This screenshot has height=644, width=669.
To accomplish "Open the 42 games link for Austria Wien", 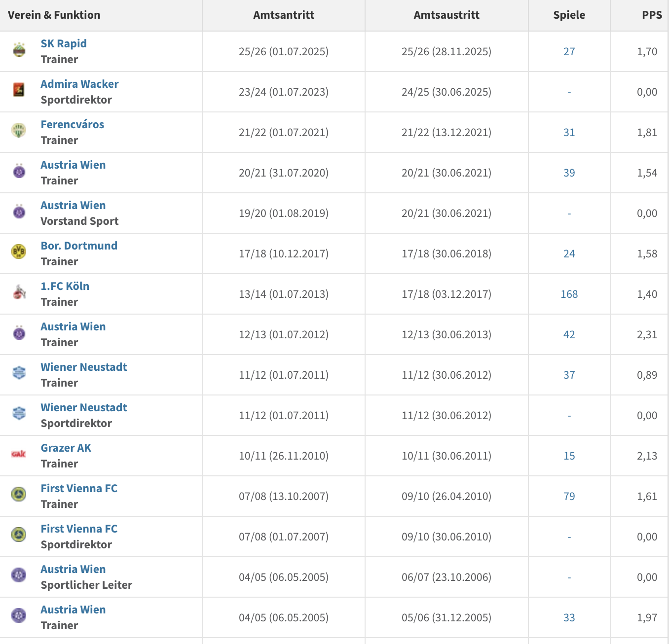I will click(x=569, y=335).
